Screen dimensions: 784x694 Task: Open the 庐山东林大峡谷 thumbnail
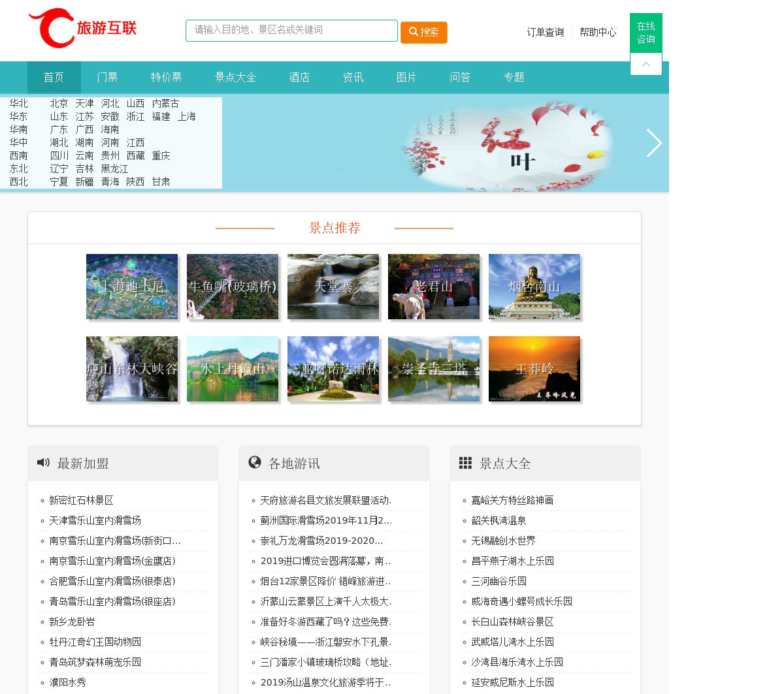[132, 369]
